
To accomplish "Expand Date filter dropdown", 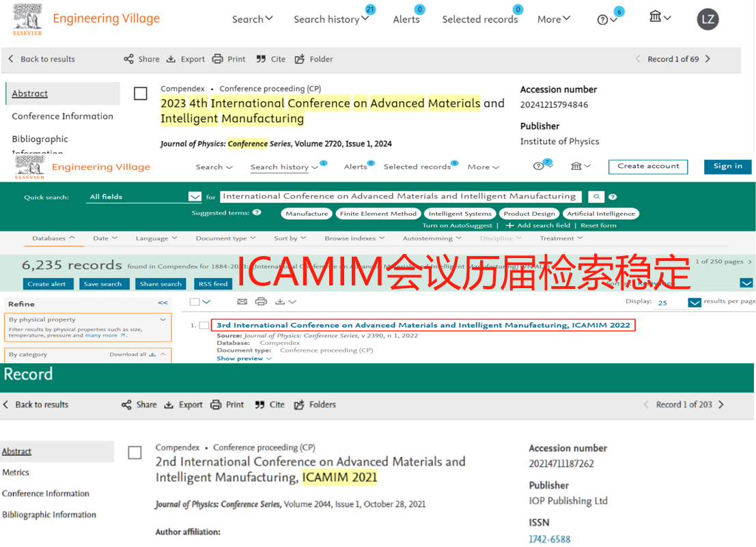I will click(105, 238).
